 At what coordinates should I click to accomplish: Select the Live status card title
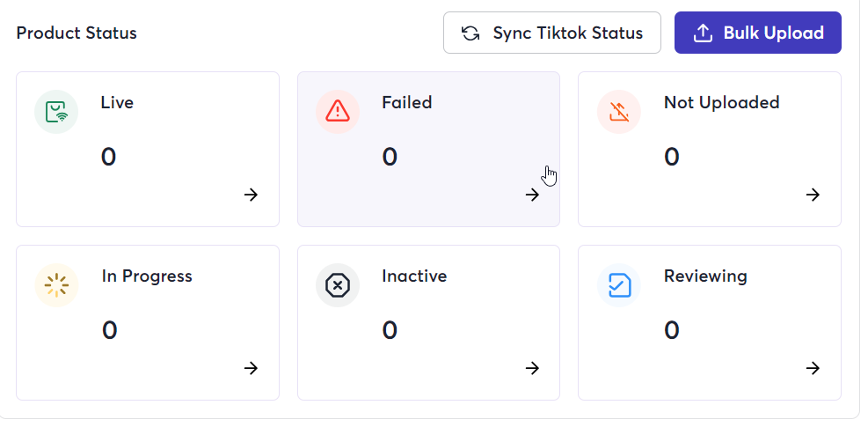point(117,103)
